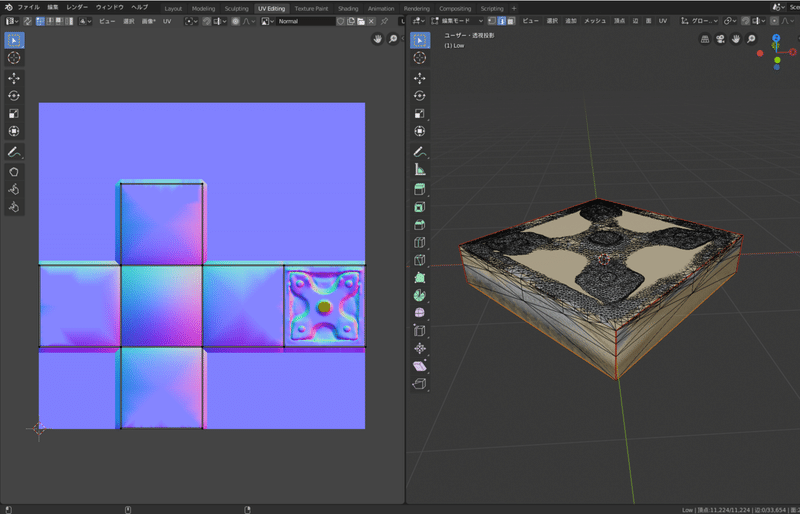Activate the Bevel tool
The image size is (800, 514).
tap(419, 225)
